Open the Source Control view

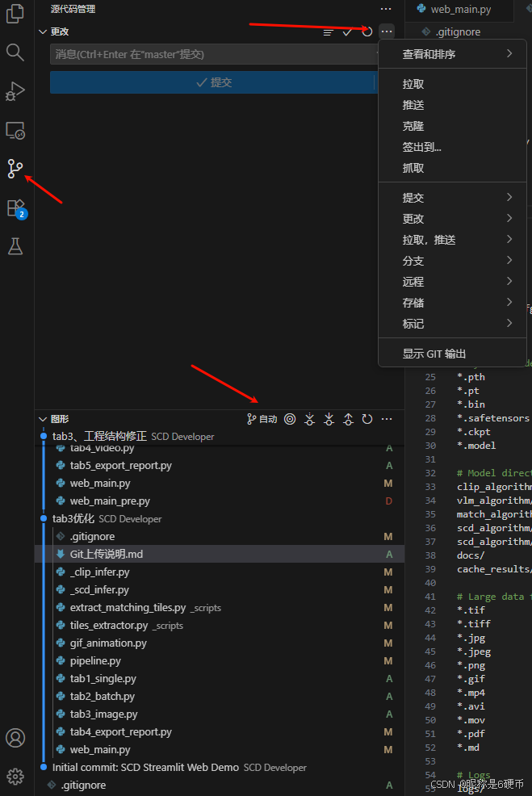[x=15, y=169]
